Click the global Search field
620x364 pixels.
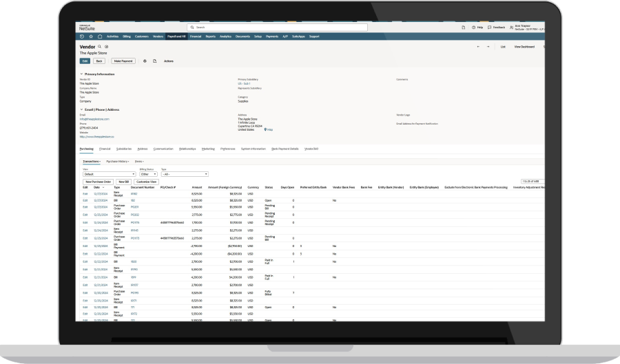(277, 28)
